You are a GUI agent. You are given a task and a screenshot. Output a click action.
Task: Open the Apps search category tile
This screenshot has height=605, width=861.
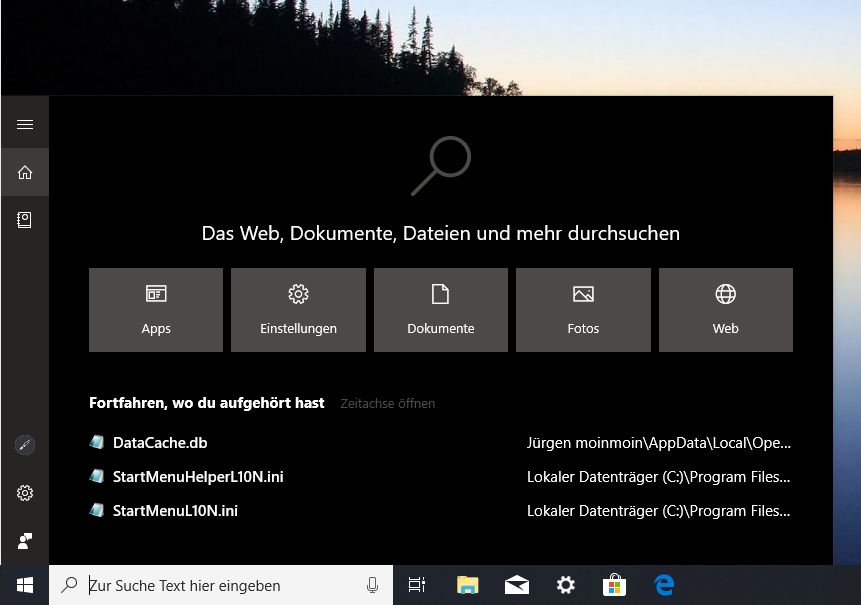coord(156,310)
